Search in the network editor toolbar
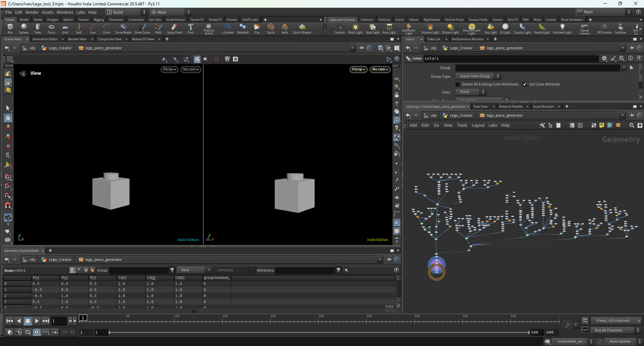 coord(632,126)
